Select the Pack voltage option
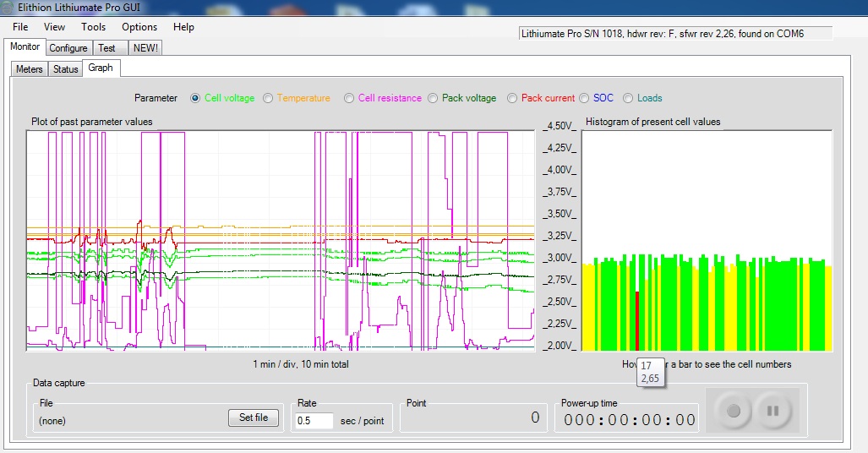Screen dimensions: 868x453 tap(433, 98)
